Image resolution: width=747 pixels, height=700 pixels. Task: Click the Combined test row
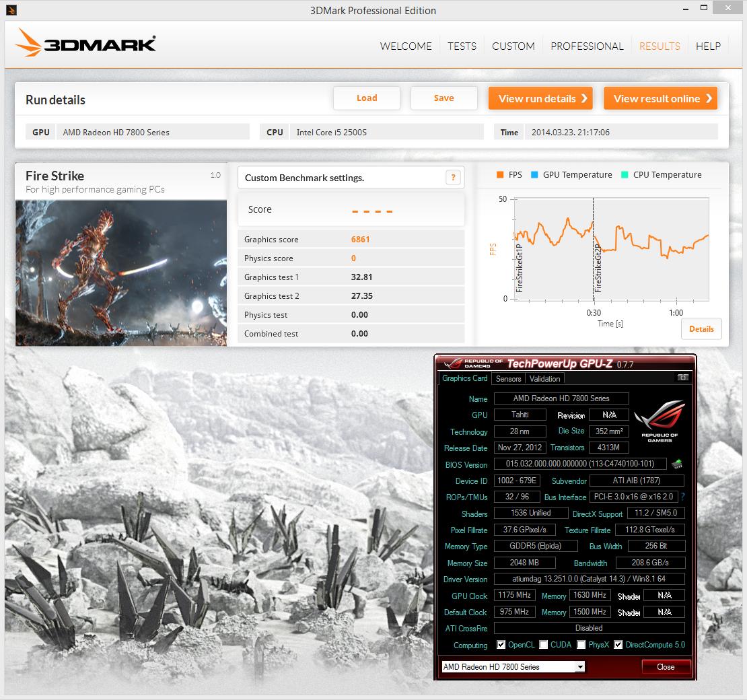351,334
